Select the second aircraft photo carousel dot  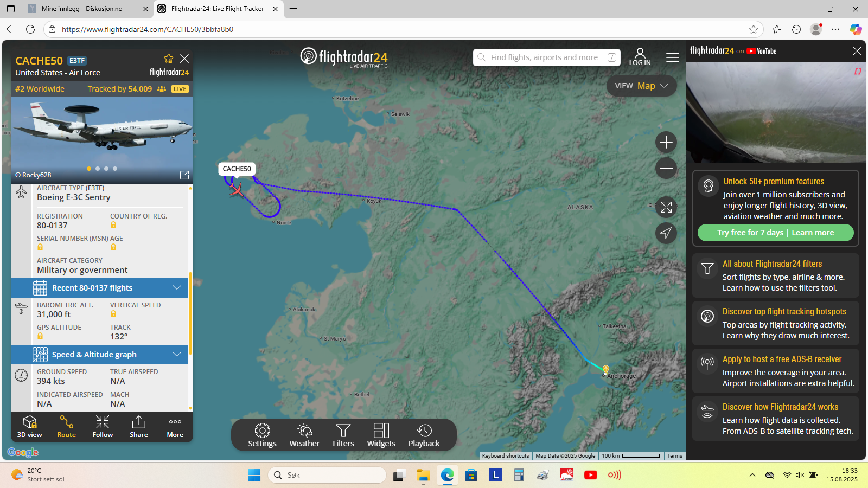click(x=98, y=169)
